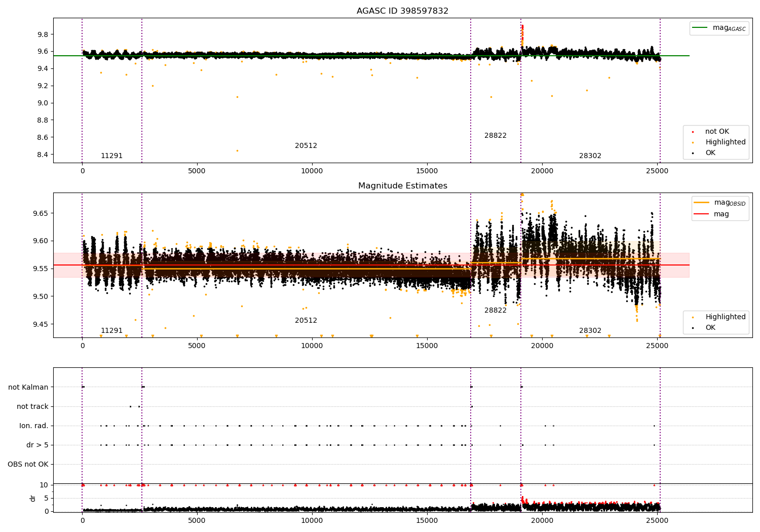Screen dimensions: 760x532
Task: Click the 5000 x-tick under the top plot
Action: 197,171
